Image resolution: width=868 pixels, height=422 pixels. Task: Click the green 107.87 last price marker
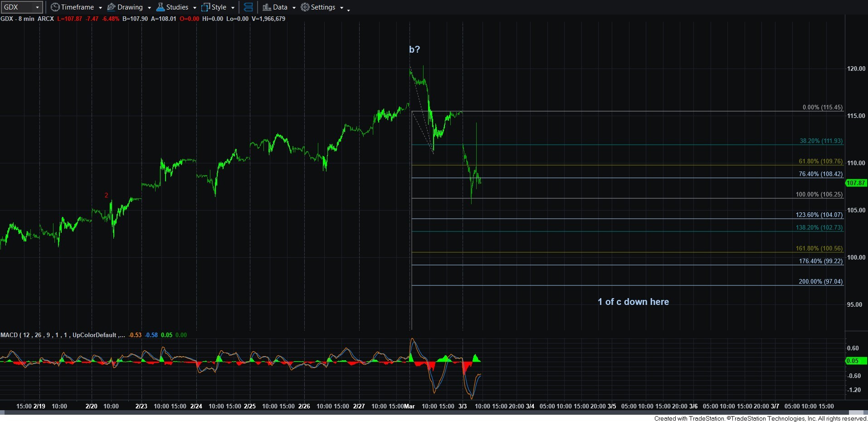tap(856, 183)
